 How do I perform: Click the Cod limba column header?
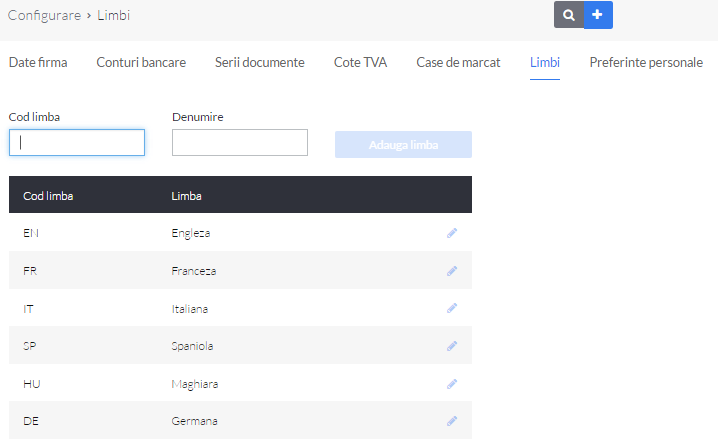(x=48, y=196)
